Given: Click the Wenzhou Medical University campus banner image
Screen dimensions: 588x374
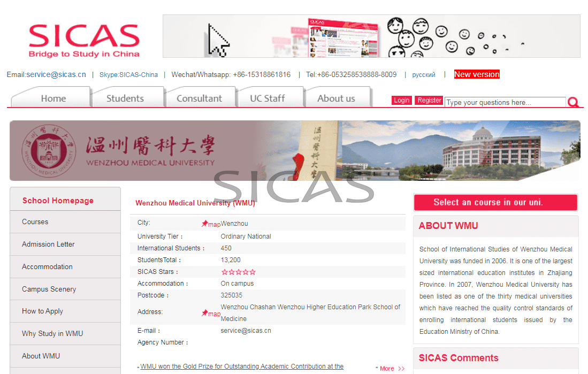Looking at the screenshot, I should 295,150.
